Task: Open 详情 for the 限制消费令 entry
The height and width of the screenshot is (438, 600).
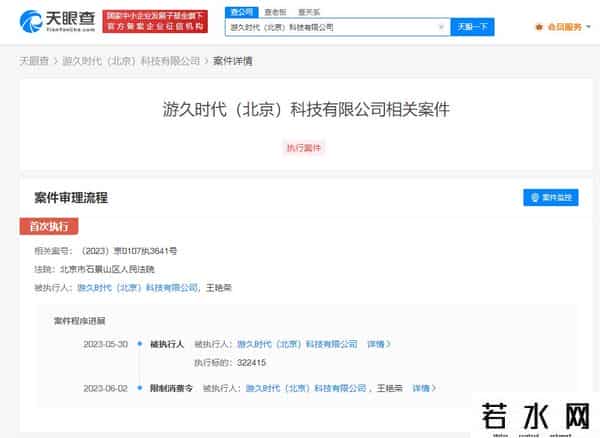Action: tap(424, 388)
